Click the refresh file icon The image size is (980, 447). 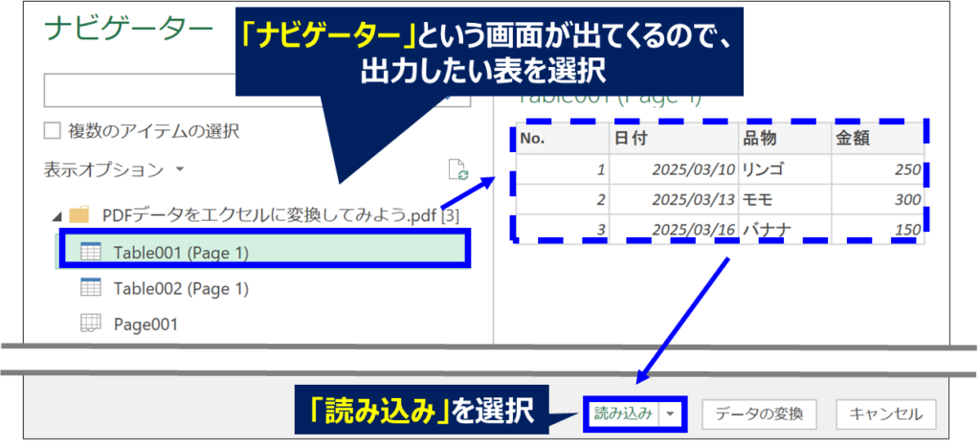pyautogui.click(x=458, y=170)
